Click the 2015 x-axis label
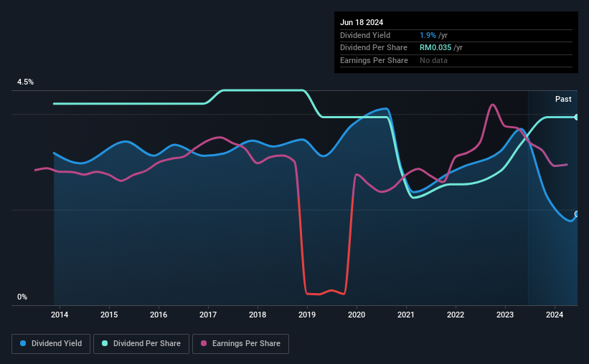Image resolution: width=589 pixels, height=364 pixels. [x=109, y=315]
